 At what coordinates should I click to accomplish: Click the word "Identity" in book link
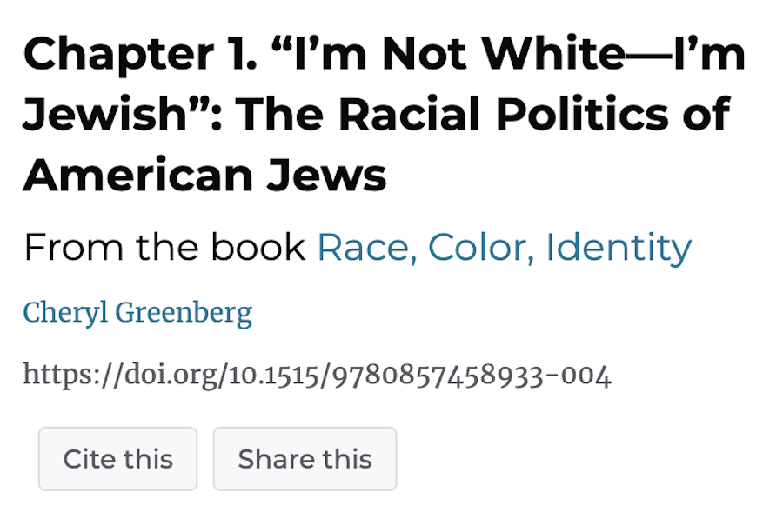[x=618, y=248]
